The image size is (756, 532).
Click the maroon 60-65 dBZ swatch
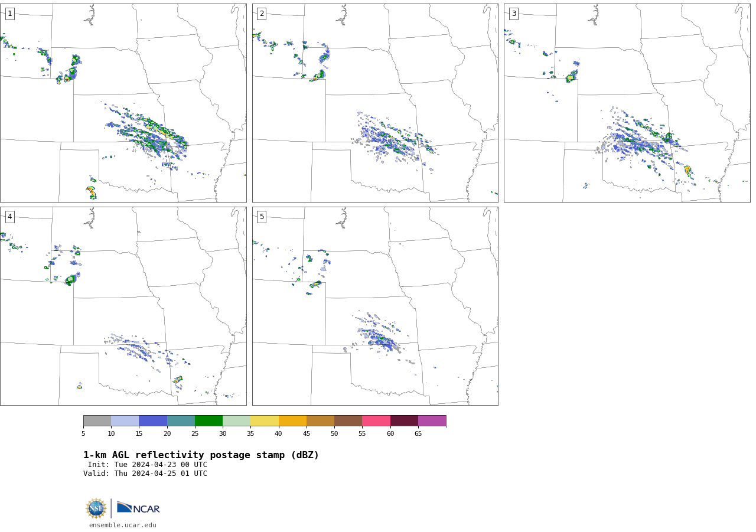(x=404, y=421)
